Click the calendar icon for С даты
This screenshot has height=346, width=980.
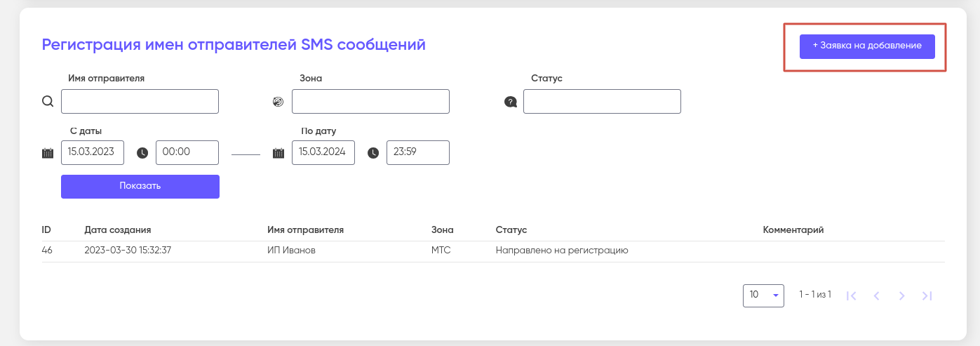click(x=48, y=153)
